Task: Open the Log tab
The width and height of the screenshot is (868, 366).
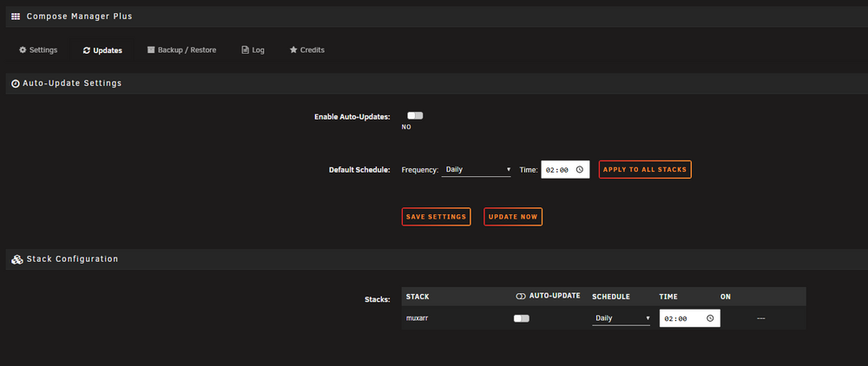Action: pyautogui.click(x=253, y=49)
